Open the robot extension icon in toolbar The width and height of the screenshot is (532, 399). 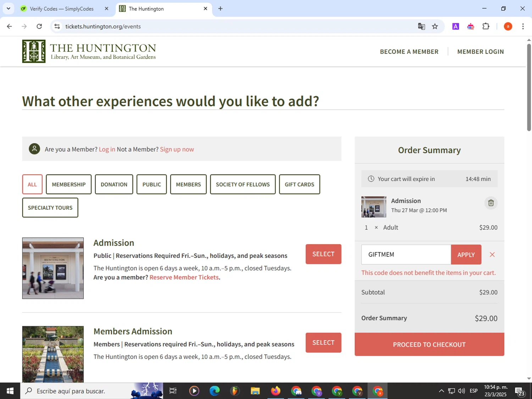pos(471,27)
